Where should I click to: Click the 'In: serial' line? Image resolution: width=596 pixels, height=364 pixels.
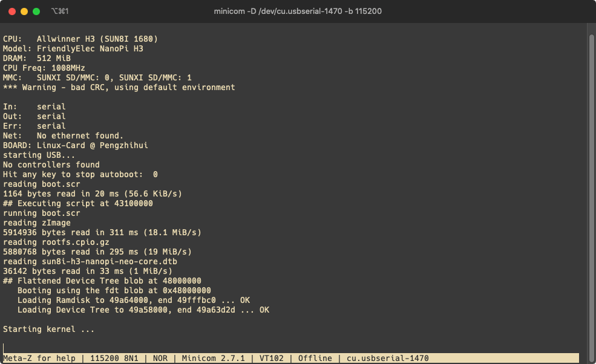pos(34,107)
